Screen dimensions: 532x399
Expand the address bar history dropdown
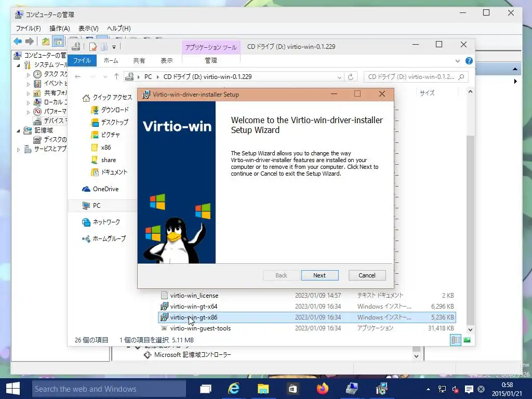(339, 77)
